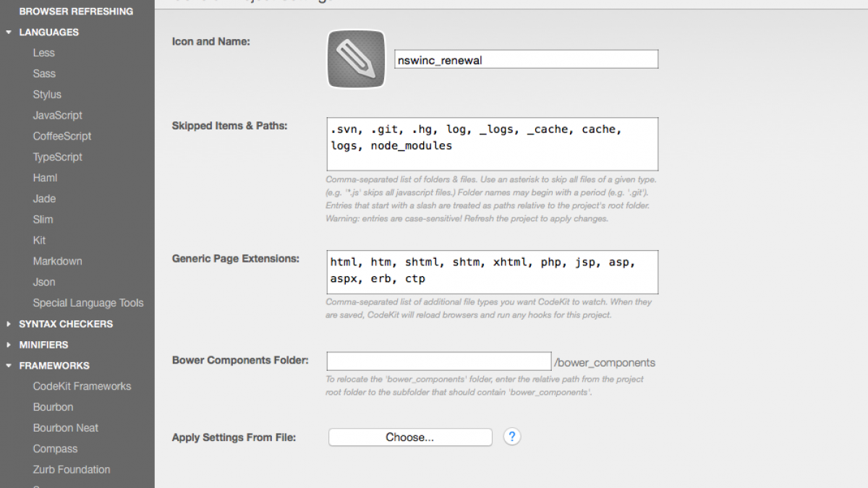Select JavaScript in the sidebar
The width and height of the screenshot is (868, 488).
pos(58,116)
